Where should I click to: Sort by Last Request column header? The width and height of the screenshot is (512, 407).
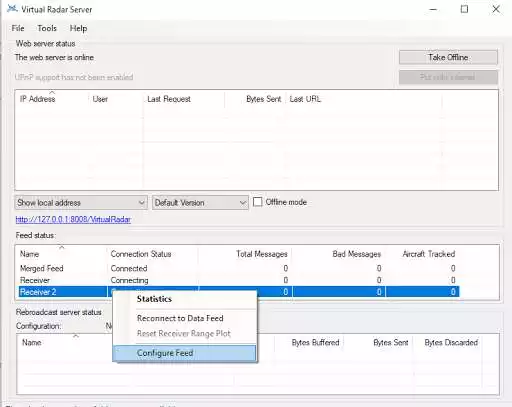click(x=169, y=99)
